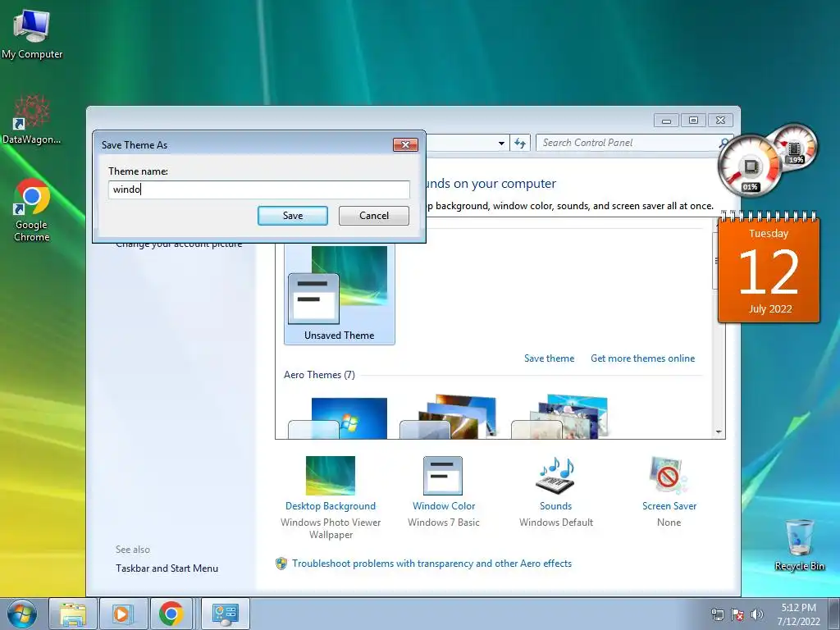Click the Desktop Background icon
The image size is (840, 630).
331,476
